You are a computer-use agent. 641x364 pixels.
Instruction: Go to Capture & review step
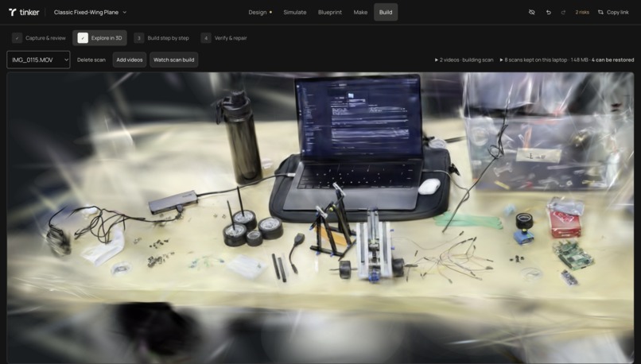coord(39,38)
